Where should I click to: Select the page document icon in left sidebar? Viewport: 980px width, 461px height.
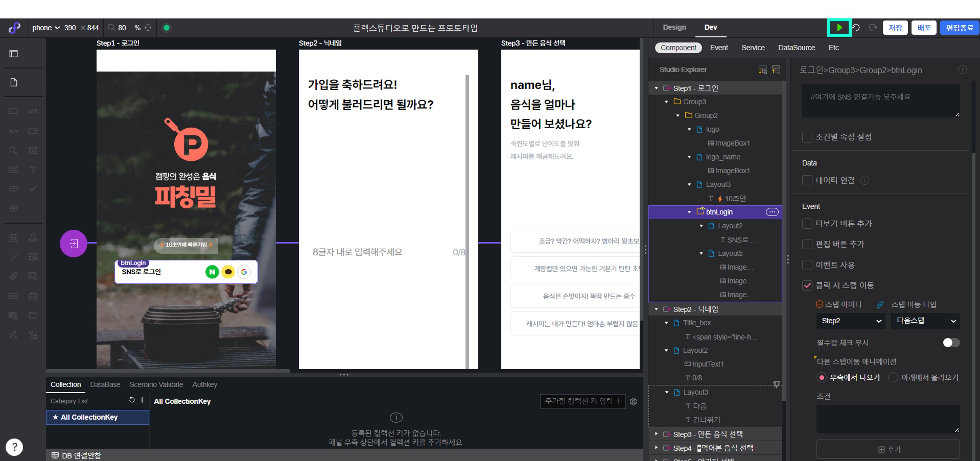coord(14,83)
